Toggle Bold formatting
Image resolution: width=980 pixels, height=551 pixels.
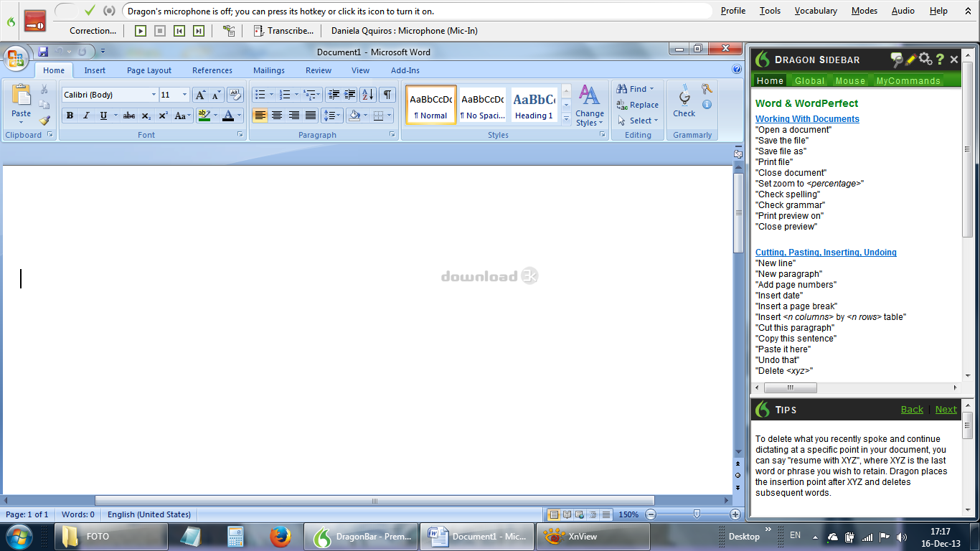pyautogui.click(x=70, y=116)
